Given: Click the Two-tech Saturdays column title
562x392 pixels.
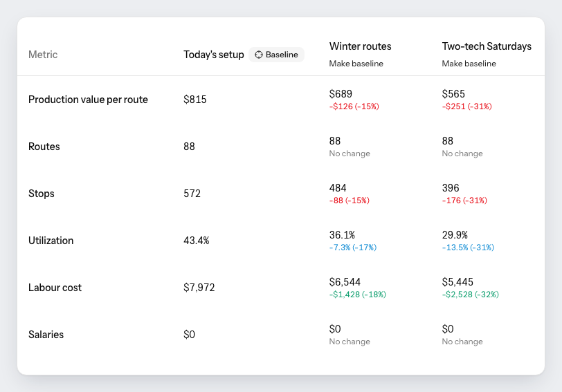Looking at the screenshot, I should pyautogui.click(x=487, y=46).
